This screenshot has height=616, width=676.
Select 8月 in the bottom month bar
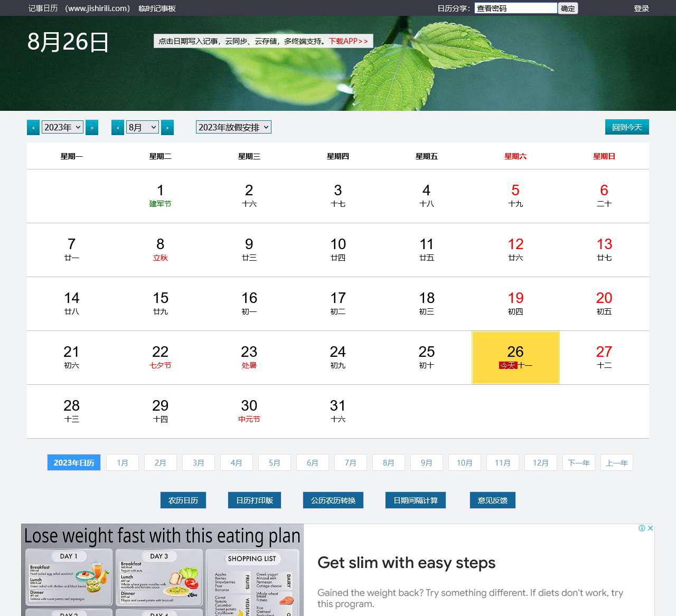pos(389,462)
